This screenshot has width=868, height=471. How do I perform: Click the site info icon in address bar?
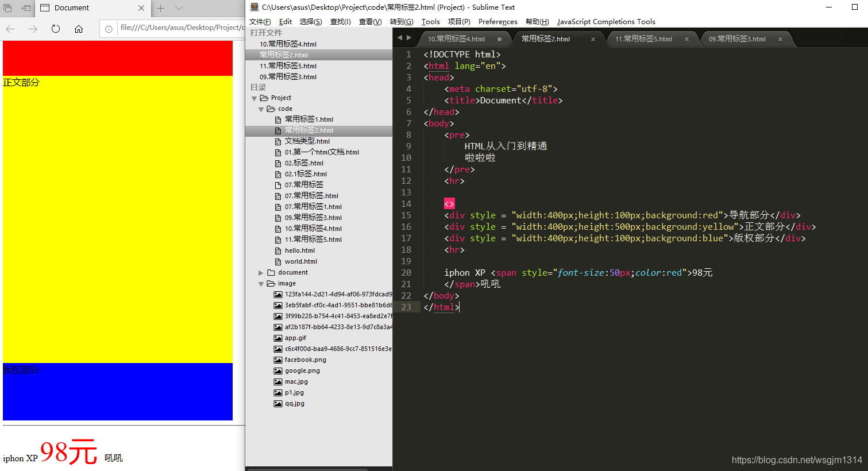[109, 29]
